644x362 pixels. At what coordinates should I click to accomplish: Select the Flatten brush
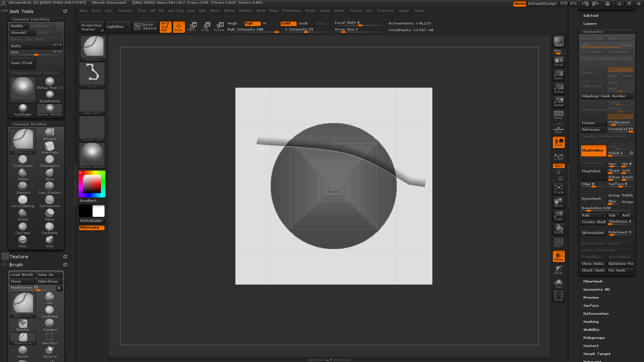point(23,175)
